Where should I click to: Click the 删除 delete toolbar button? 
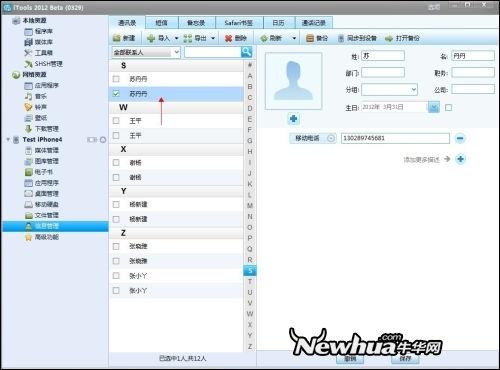coord(236,38)
